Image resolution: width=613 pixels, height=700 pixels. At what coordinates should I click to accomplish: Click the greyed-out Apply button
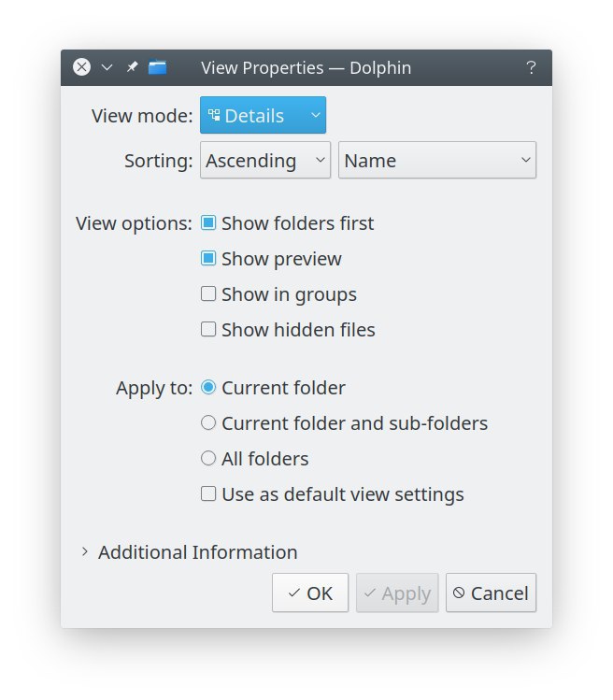tap(397, 593)
